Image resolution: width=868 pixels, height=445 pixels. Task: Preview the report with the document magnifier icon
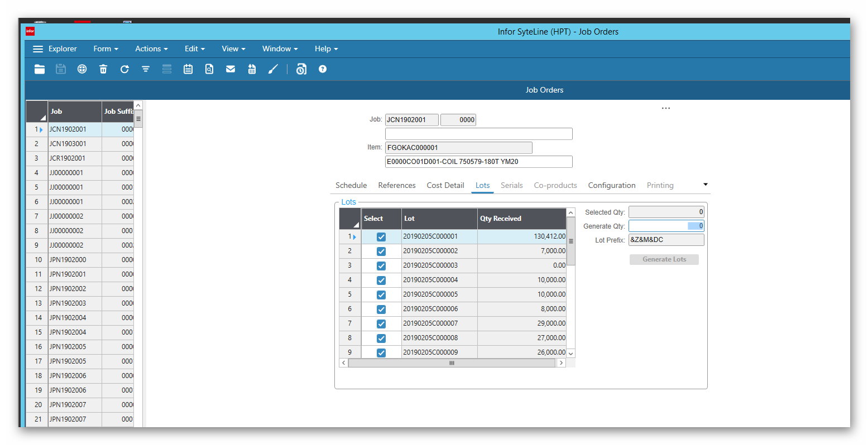click(x=209, y=69)
